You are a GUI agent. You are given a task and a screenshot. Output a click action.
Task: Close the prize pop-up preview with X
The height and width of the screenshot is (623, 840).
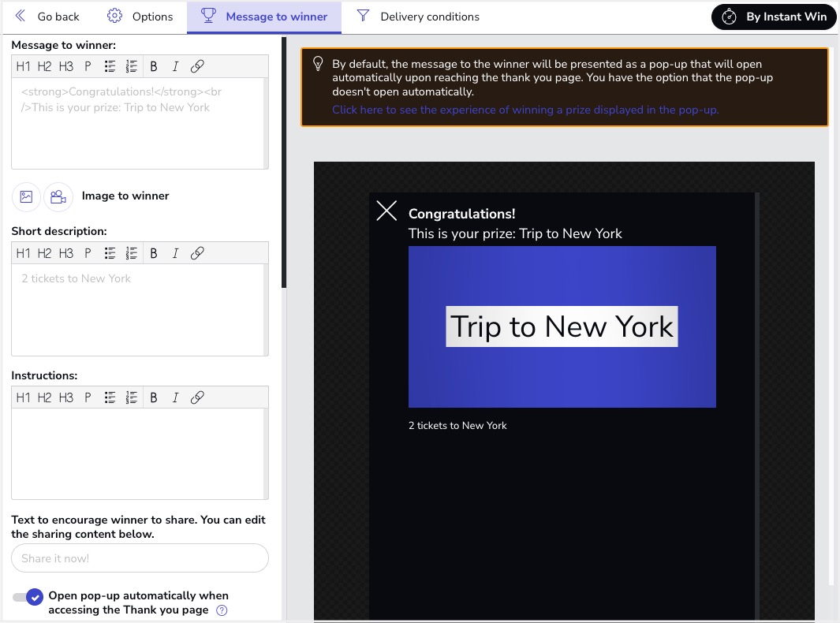tap(386, 211)
